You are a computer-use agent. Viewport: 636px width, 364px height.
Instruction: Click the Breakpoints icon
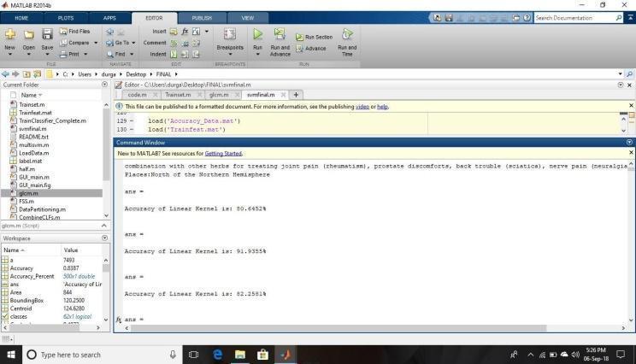230,34
